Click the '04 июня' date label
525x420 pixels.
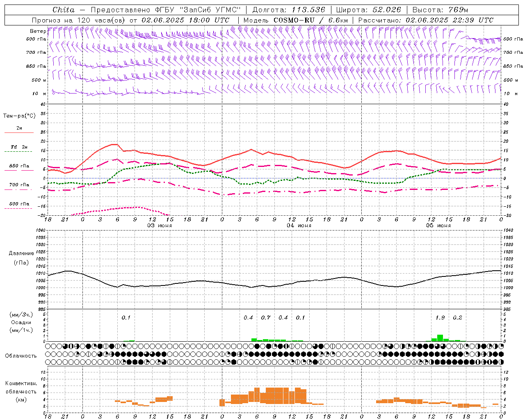299,226
